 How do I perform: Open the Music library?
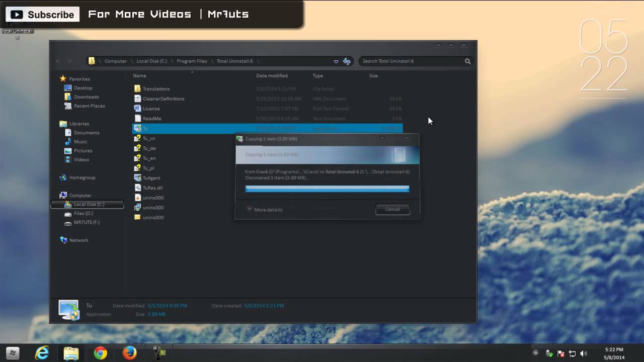76,142
